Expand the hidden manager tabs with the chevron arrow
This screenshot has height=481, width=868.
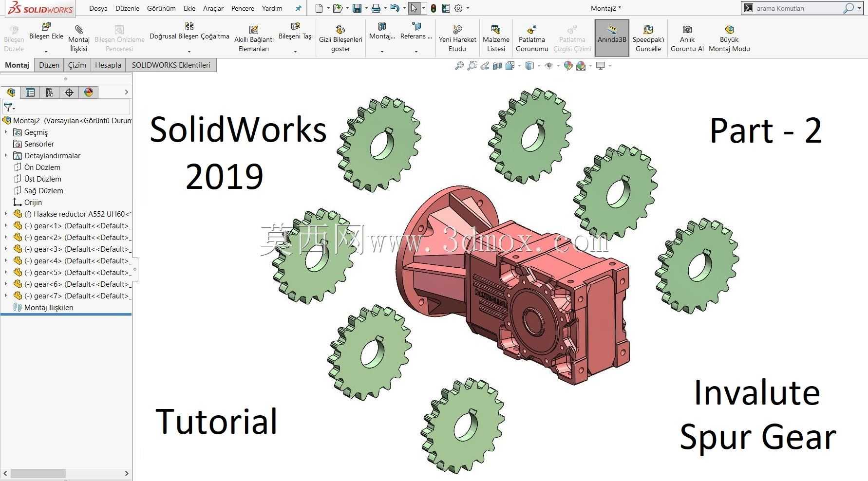coord(127,92)
